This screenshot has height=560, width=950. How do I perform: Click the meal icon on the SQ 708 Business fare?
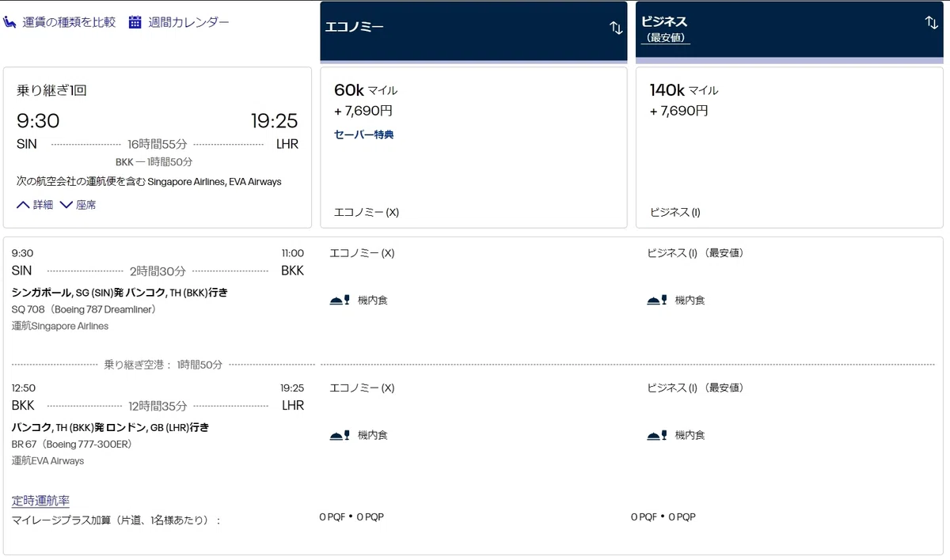(x=657, y=301)
